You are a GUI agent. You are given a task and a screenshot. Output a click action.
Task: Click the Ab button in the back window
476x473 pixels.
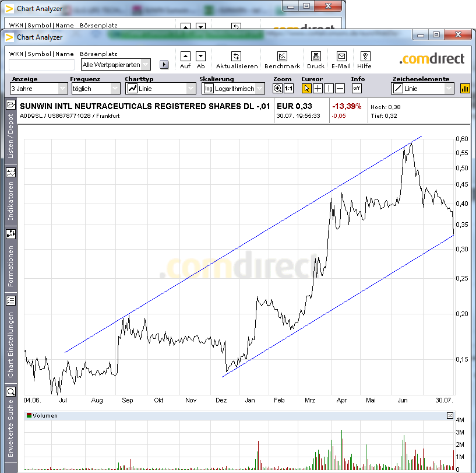(x=200, y=26)
